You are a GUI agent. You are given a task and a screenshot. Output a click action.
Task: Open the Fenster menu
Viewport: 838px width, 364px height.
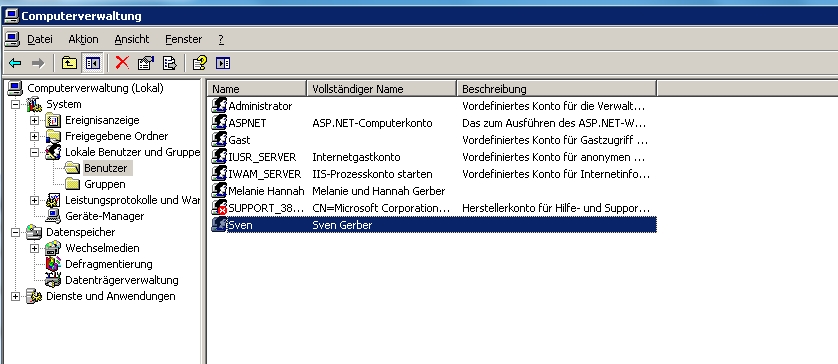click(x=183, y=39)
